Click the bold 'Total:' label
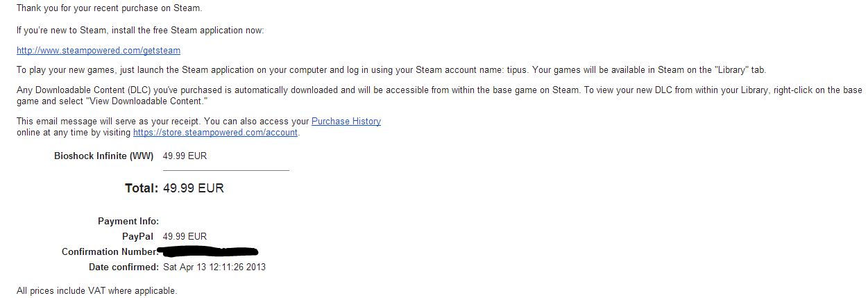This screenshot has width=868, height=298. click(142, 188)
